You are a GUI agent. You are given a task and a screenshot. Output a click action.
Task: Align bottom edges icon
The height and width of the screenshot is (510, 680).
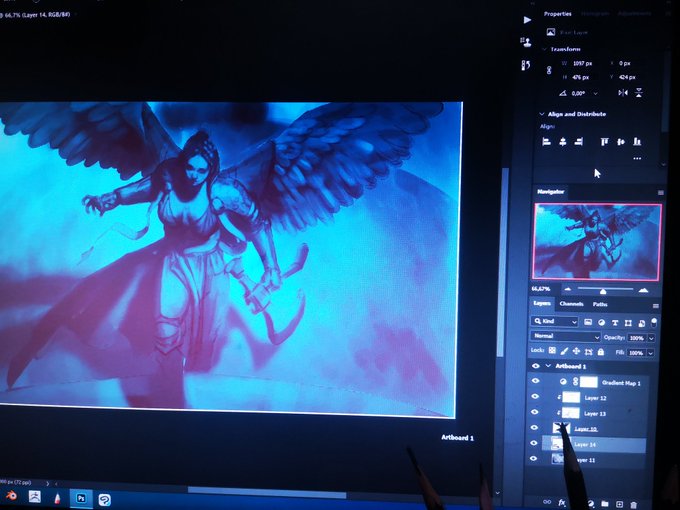(x=637, y=141)
